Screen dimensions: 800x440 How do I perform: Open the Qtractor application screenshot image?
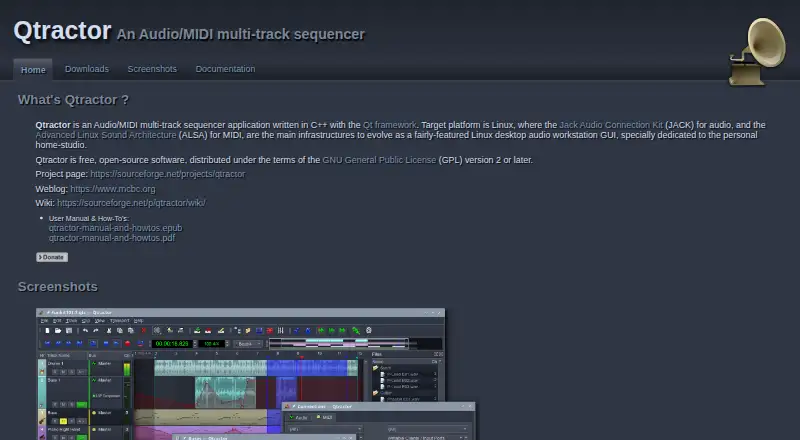[x=255, y=374]
